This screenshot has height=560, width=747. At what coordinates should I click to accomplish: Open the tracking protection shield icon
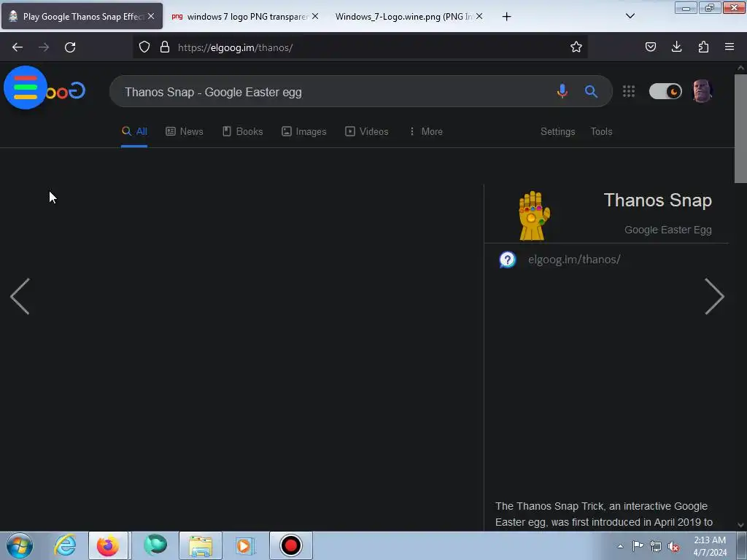144,47
